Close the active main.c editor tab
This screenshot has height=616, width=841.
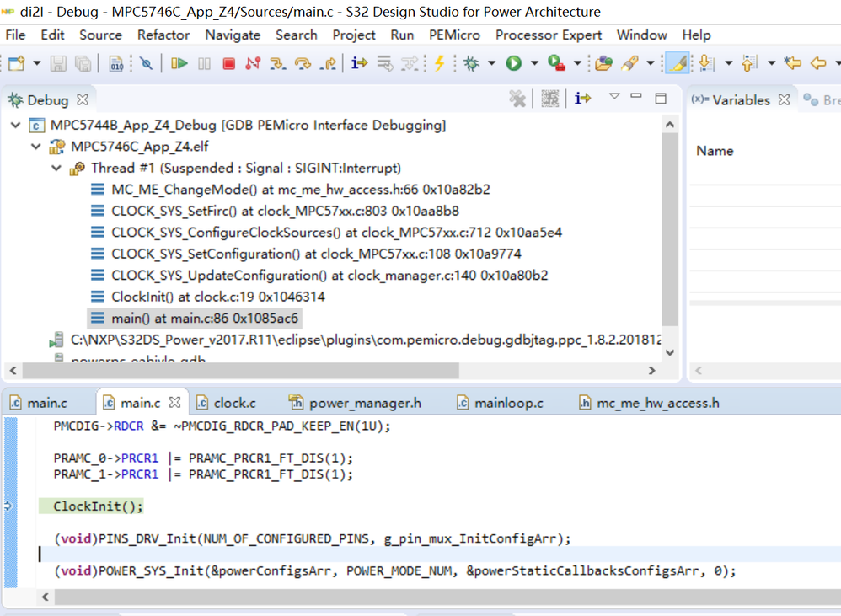coord(174,402)
